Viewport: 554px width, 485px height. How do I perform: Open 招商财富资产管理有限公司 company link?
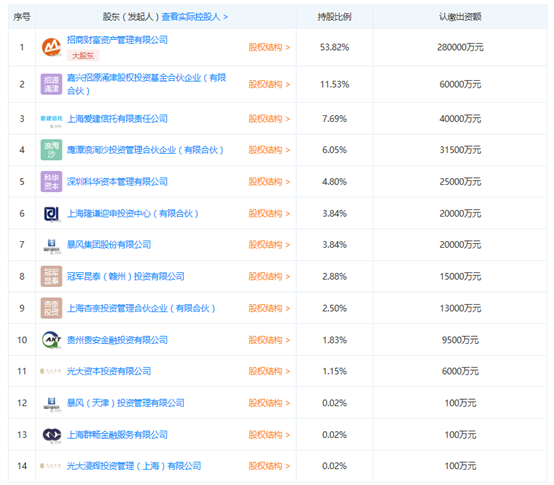coord(117,40)
